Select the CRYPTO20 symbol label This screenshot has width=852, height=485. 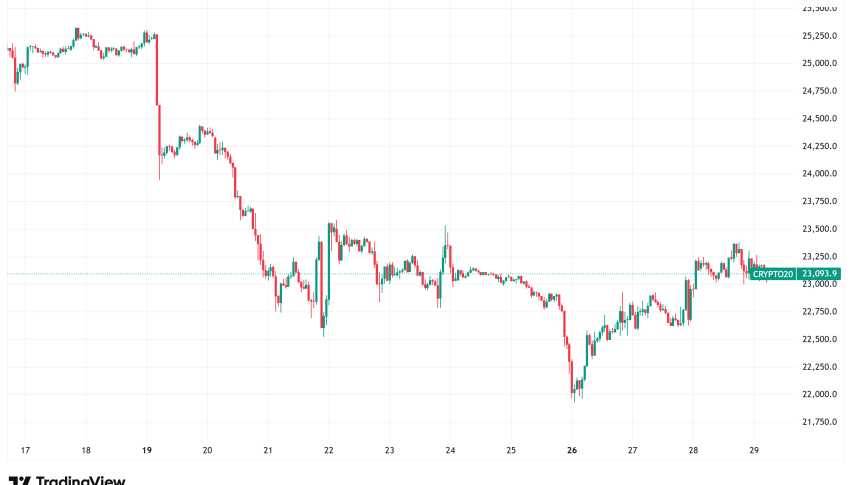pyautogui.click(x=771, y=274)
